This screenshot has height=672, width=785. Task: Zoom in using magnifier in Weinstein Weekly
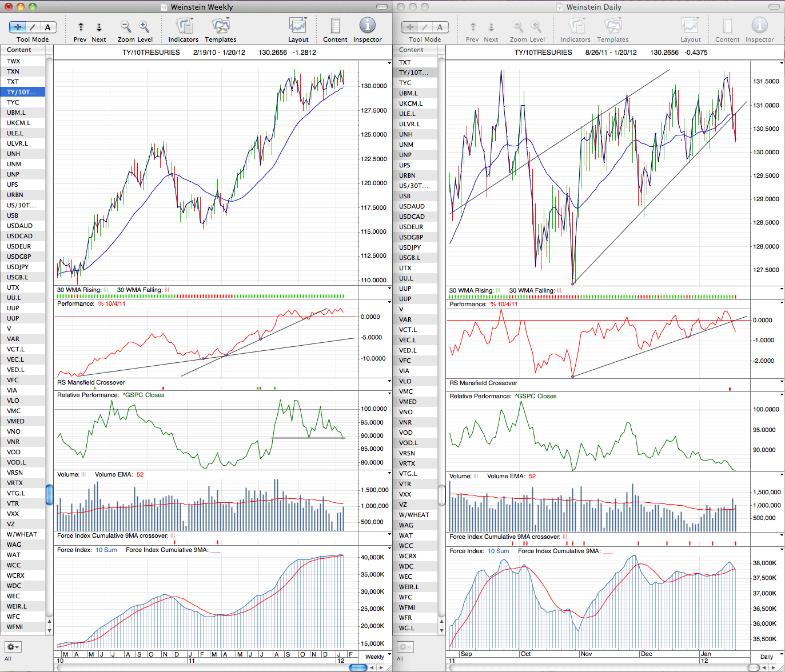click(144, 26)
